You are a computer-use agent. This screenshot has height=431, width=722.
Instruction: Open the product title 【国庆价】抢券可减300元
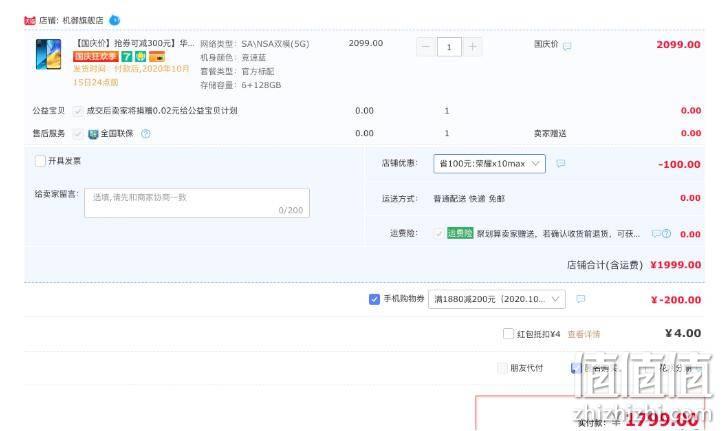click(x=134, y=43)
